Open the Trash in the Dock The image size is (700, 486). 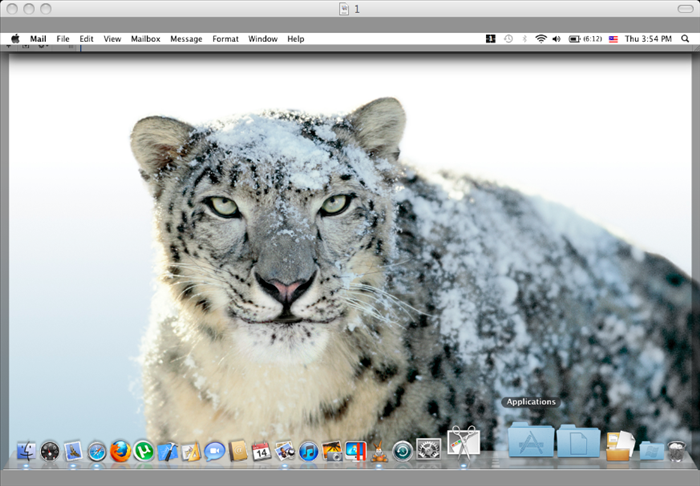coord(676,451)
